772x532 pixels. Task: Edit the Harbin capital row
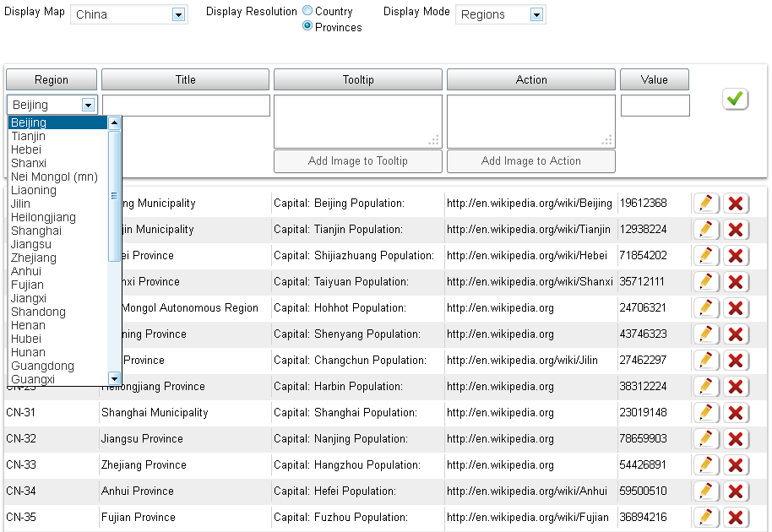coord(706,386)
